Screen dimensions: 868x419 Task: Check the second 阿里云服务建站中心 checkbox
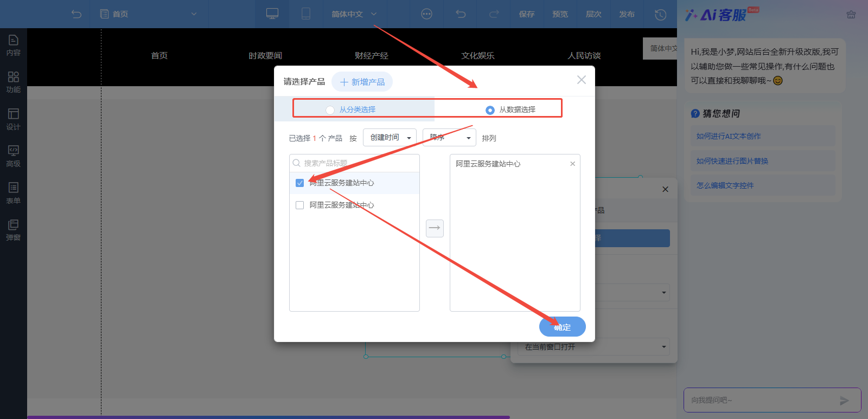pyautogui.click(x=299, y=205)
